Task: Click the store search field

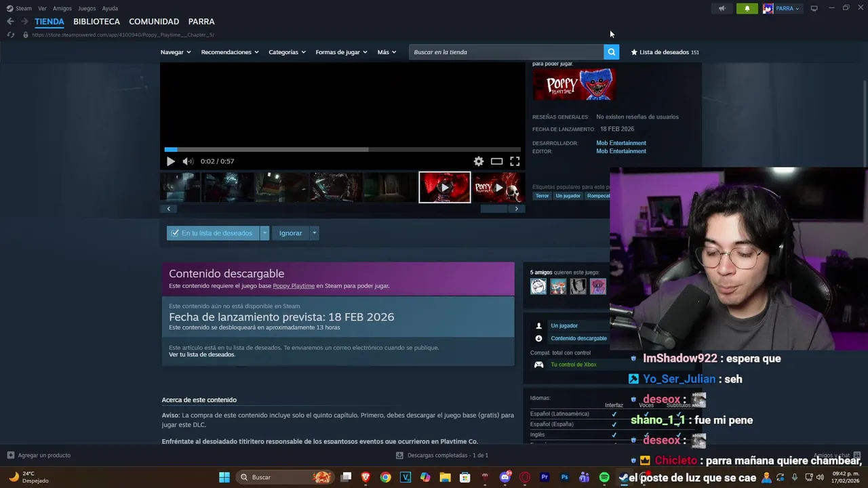Action: 506,52
